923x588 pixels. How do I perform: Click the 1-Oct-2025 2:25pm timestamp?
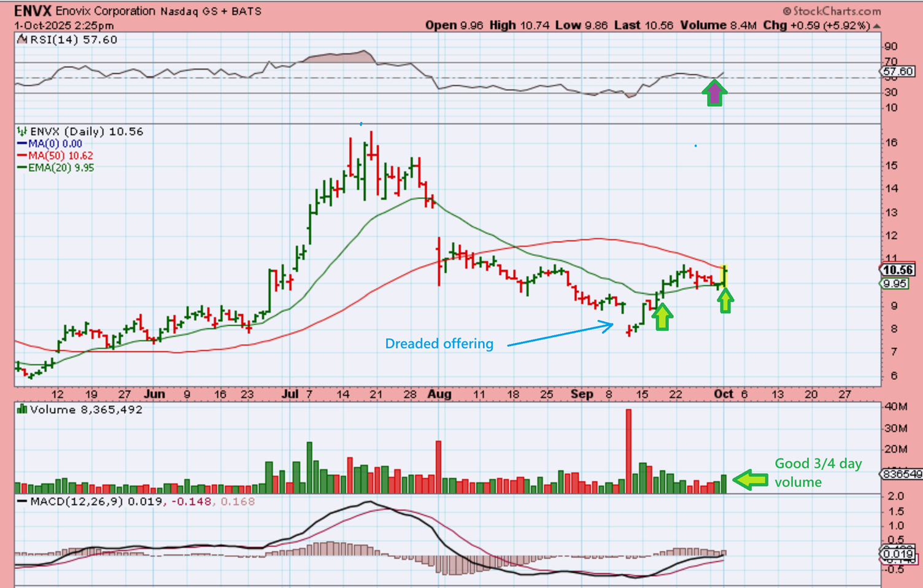tap(64, 26)
